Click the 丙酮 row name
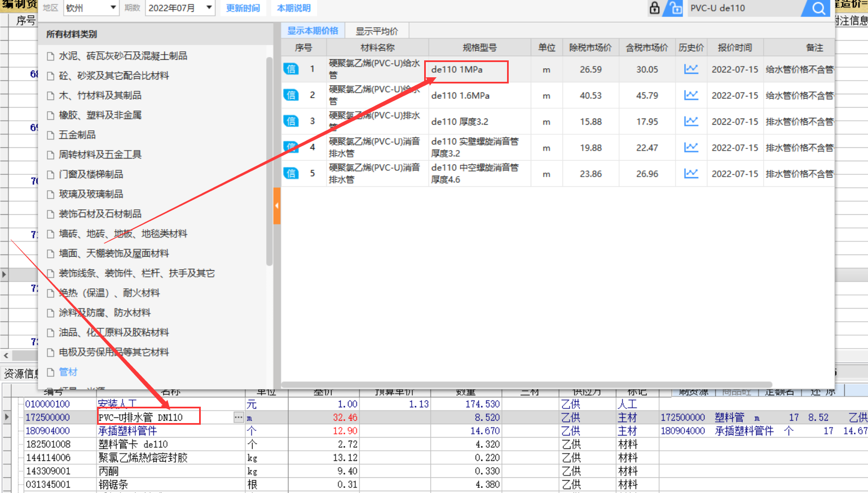The image size is (868, 493). [x=108, y=471]
